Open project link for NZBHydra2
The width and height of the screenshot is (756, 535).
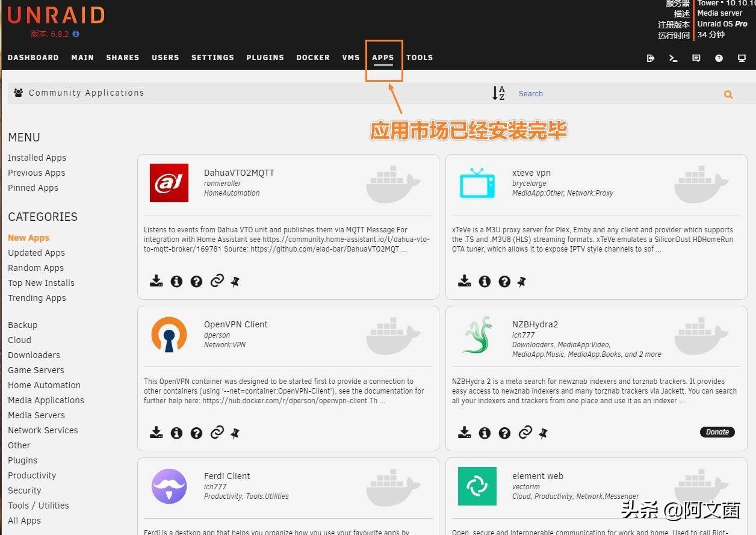coord(525,432)
